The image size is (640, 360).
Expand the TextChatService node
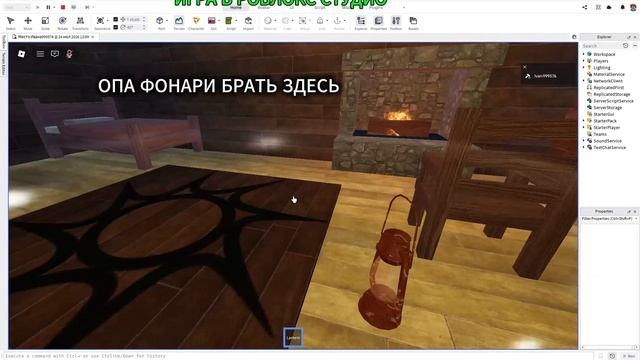(x=583, y=147)
